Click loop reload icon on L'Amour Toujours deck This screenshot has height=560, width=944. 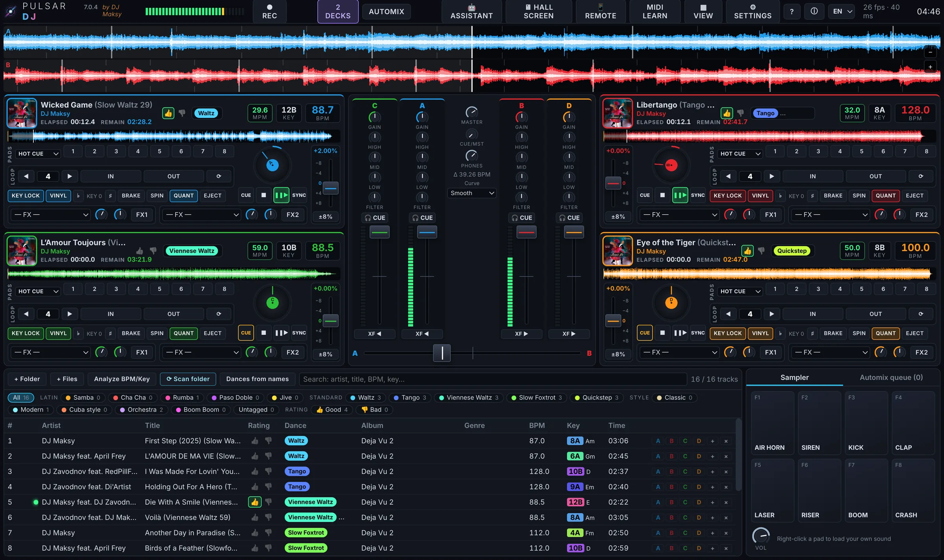click(x=219, y=314)
